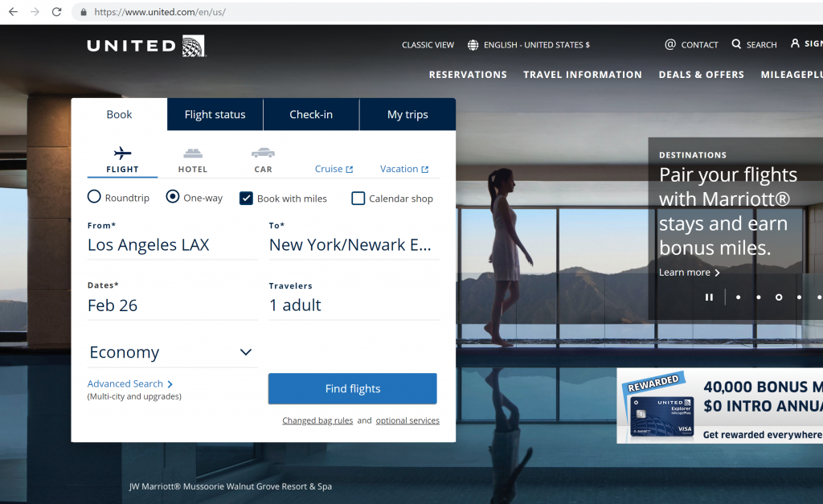Select the Flight airplane icon

122,153
